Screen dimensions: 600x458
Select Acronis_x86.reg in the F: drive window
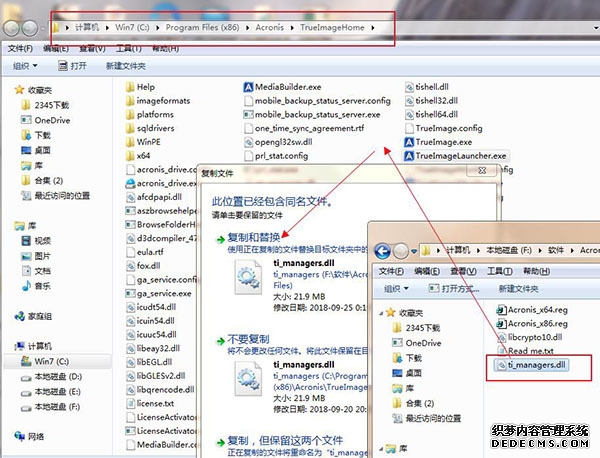[x=532, y=324]
